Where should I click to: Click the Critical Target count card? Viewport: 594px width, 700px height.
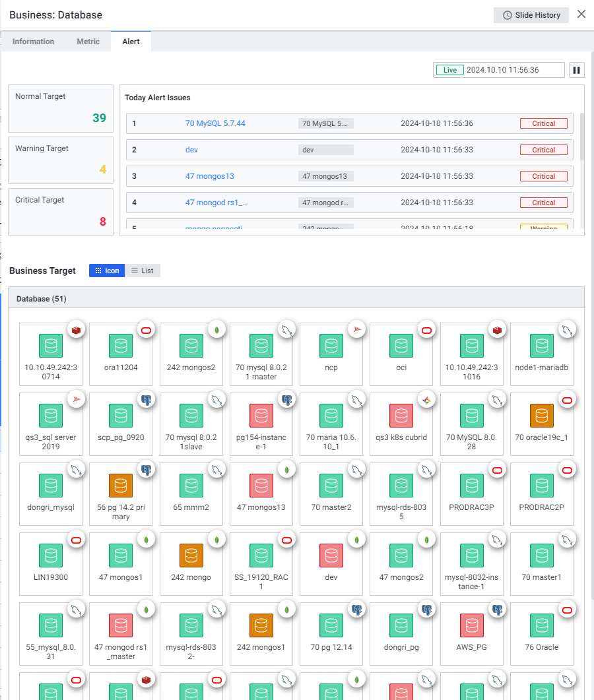pos(61,212)
